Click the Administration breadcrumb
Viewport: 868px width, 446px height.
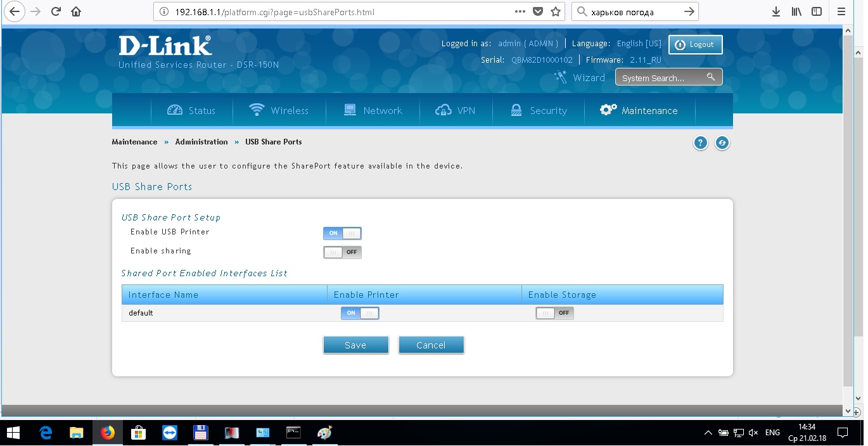click(201, 142)
